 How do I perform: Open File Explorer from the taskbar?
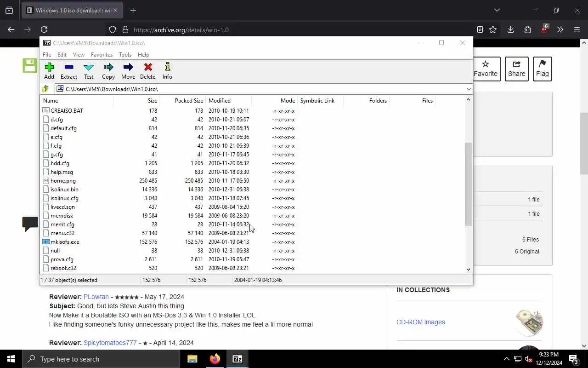point(192,359)
